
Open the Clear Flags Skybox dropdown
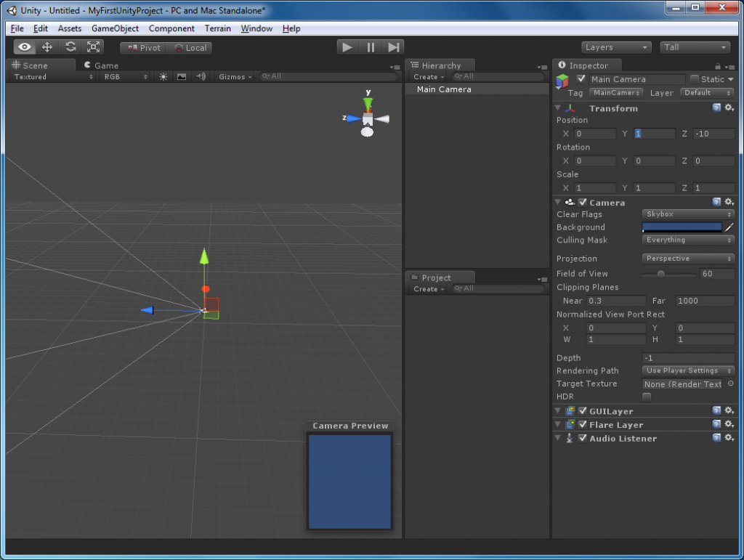(x=688, y=214)
